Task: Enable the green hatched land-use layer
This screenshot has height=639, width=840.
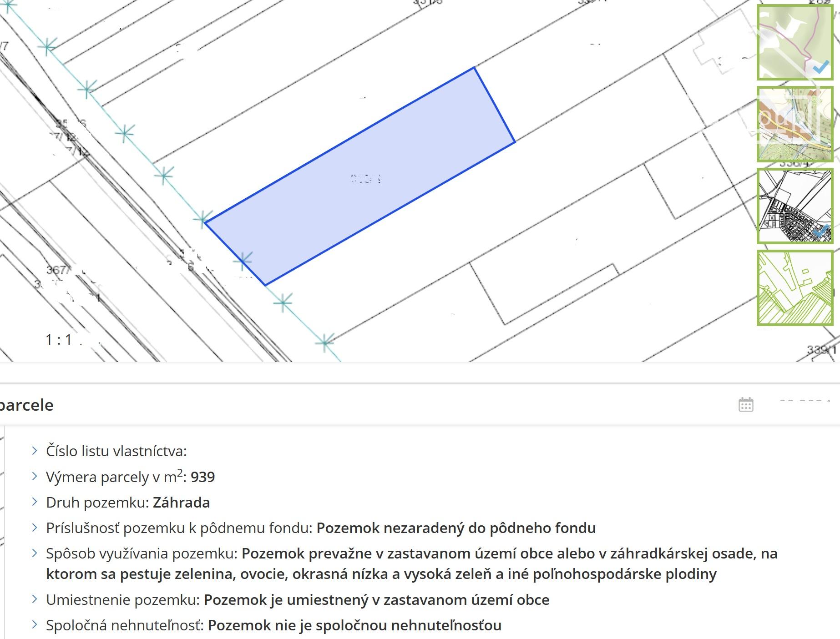Action: [794, 287]
